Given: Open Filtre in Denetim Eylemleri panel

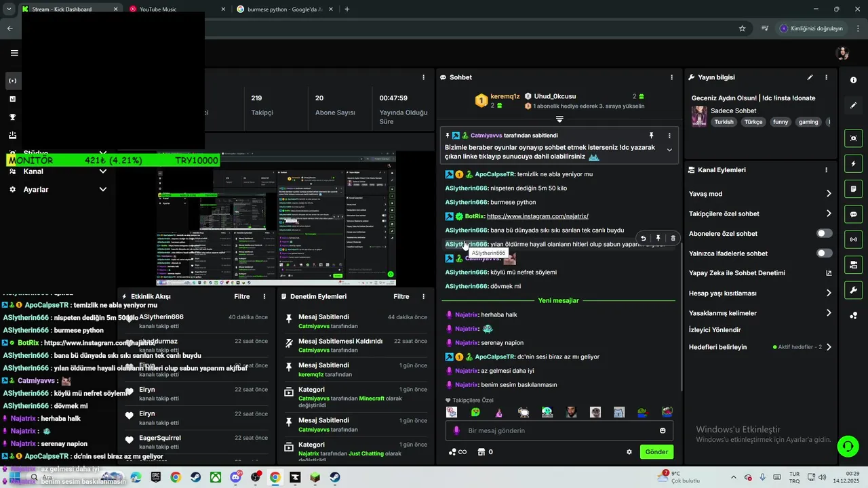Looking at the screenshot, I should coord(401,296).
